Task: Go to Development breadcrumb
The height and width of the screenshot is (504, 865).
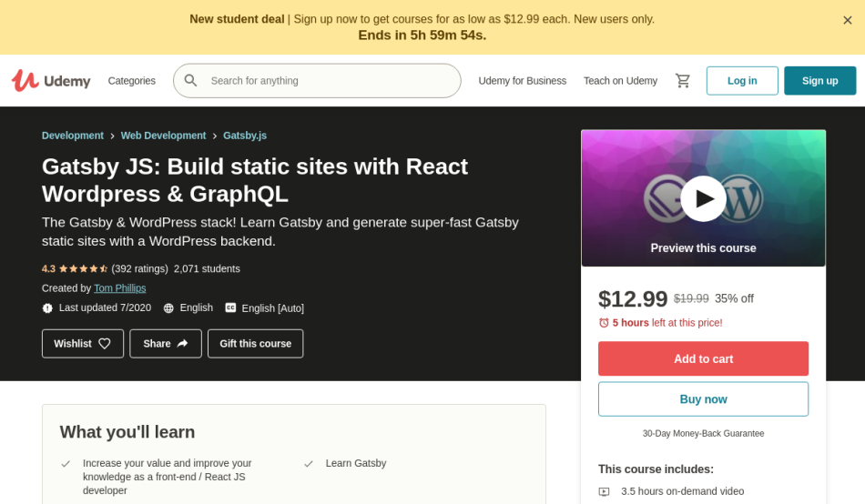Action: tap(72, 136)
